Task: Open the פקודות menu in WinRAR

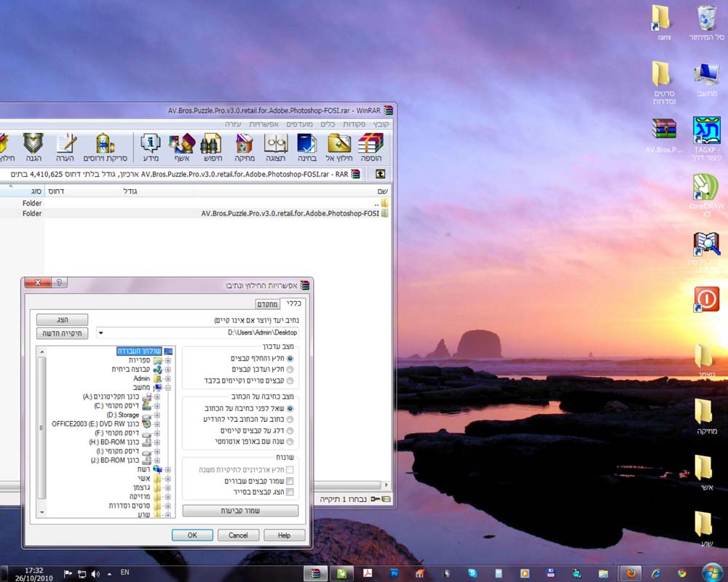Action: tap(354, 124)
